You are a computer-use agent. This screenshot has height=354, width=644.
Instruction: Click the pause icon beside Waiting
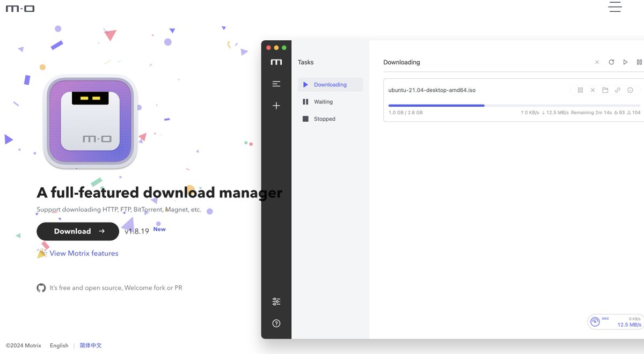305,102
